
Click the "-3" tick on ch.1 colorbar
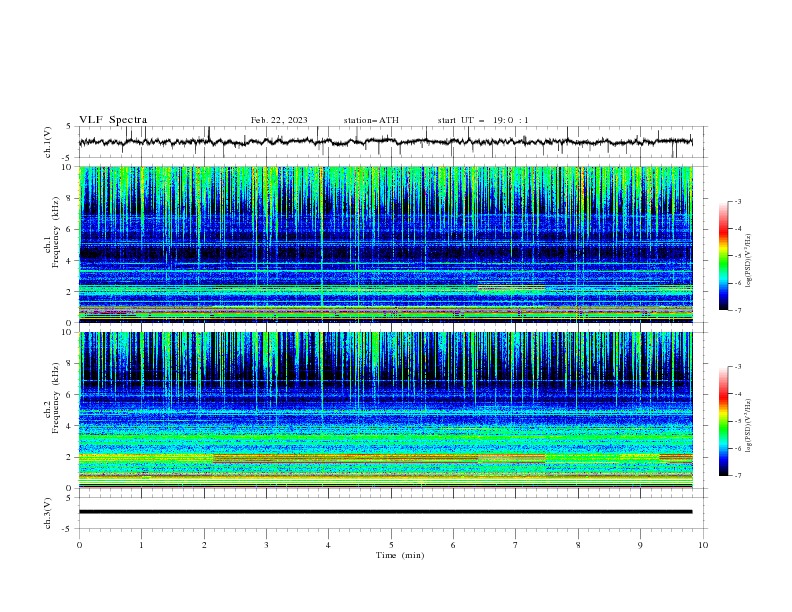click(x=737, y=201)
